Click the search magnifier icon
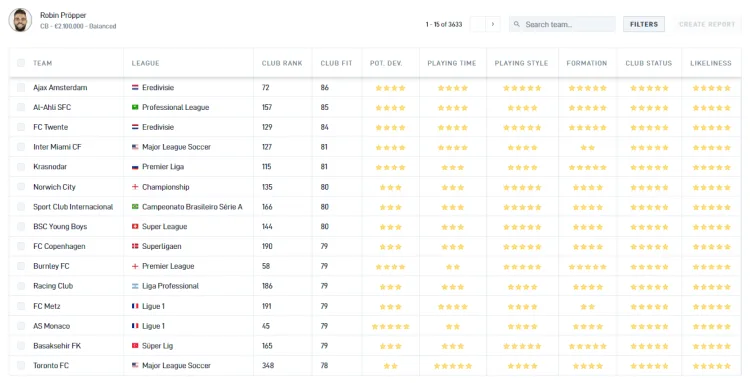Viewport: 750px width, 383px height. [517, 24]
